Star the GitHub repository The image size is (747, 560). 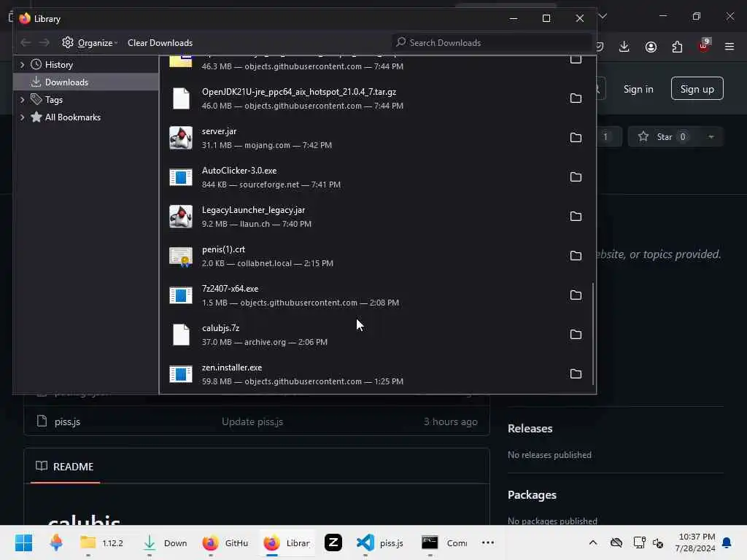[x=664, y=137]
